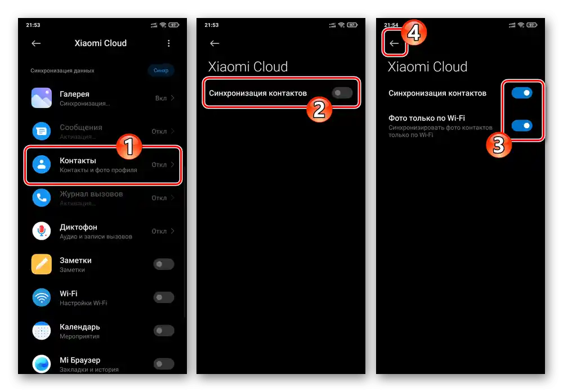The width and height of the screenshot is (563, 392).
Task: Open Контакты и фото профиля row
Action: [x=103, y=165]
